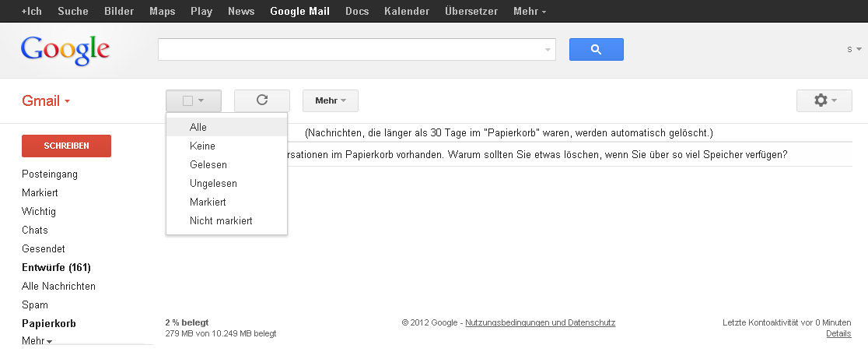Viewport: 868px width, 352px height.
Task: Open Nutzungsbedingungen und Datenschutz link
Action: tap(541, 322)
